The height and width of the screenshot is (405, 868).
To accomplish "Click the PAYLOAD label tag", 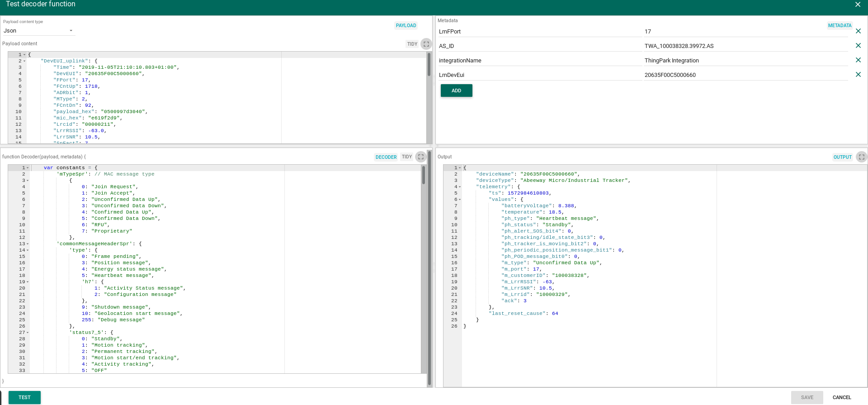I will tap(406, 25).
